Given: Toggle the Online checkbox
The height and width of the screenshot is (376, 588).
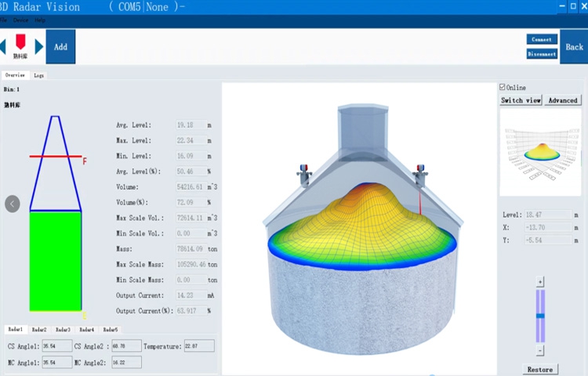Looking at the screenshot, I should 503,88.
